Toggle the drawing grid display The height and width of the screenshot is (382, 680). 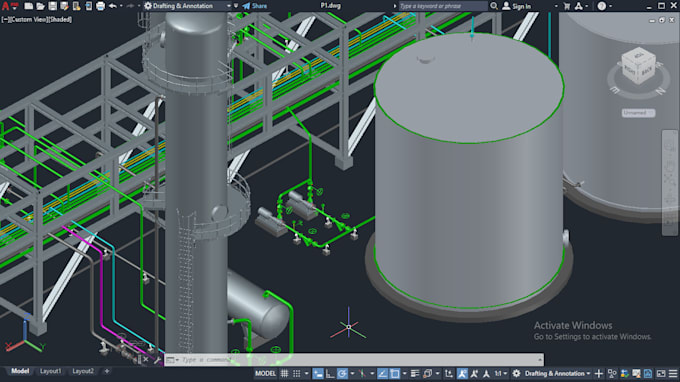pyautogui.click(x=284, y=373)
